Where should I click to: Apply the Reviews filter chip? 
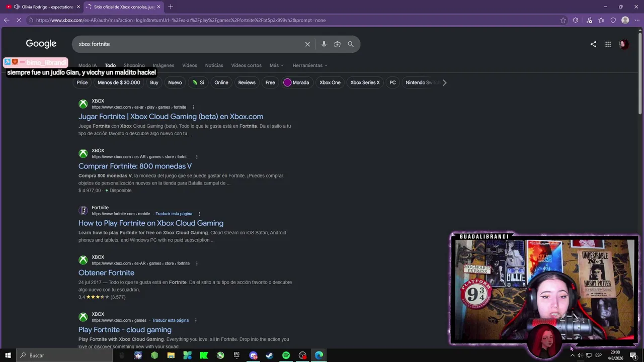pos(247,82)
